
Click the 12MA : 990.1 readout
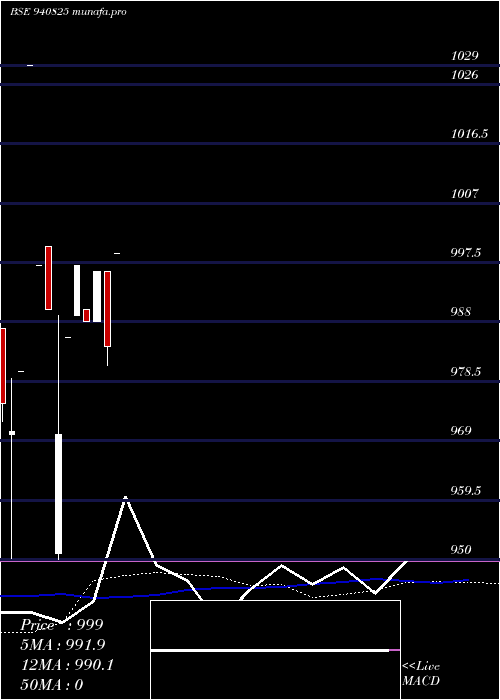(67, 665)
